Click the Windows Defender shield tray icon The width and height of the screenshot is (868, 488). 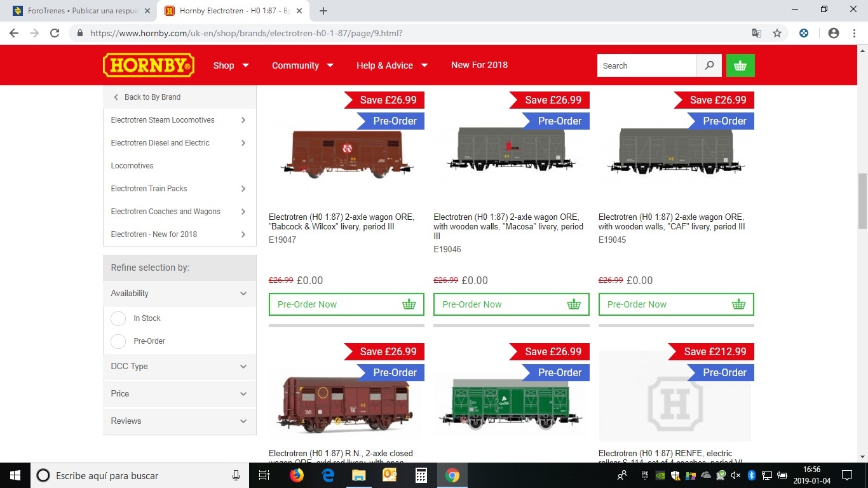pos(675,475)
